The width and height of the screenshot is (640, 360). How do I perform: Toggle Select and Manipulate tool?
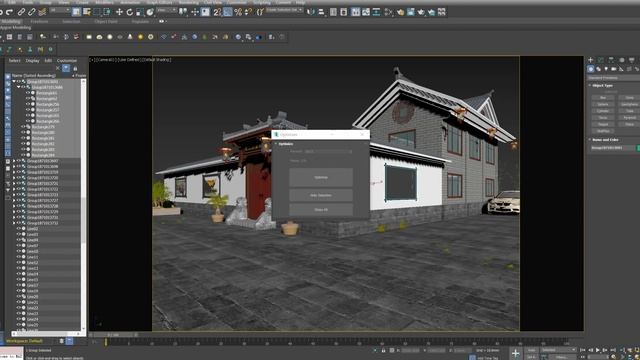point(195,12)
